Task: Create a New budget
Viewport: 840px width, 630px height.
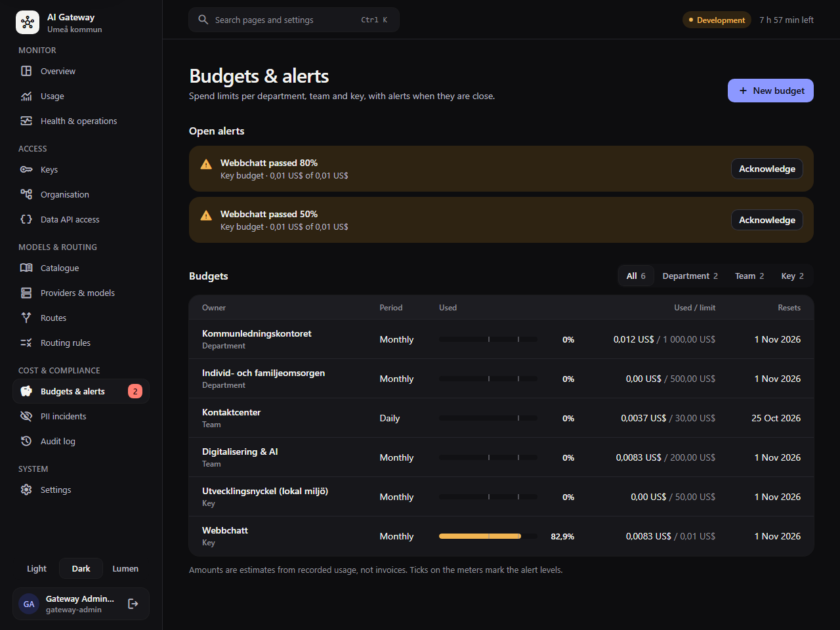Action: [x=770, y=91]
